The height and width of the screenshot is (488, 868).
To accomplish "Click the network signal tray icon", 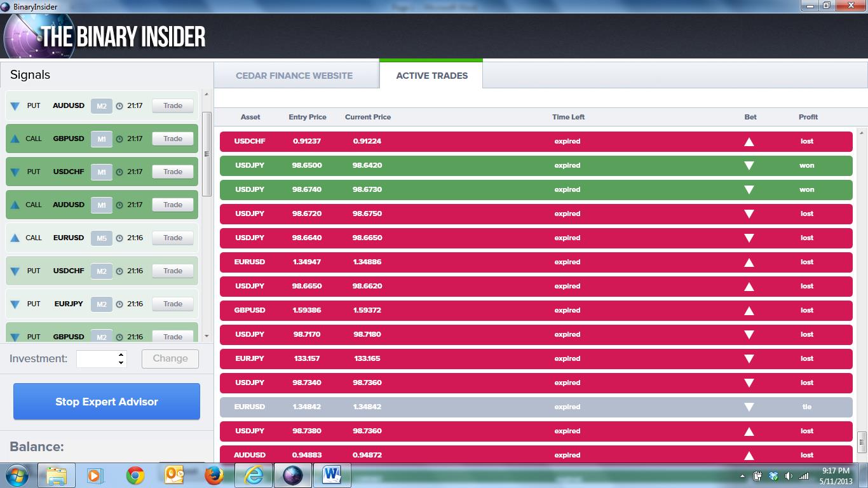I will 804,476.
